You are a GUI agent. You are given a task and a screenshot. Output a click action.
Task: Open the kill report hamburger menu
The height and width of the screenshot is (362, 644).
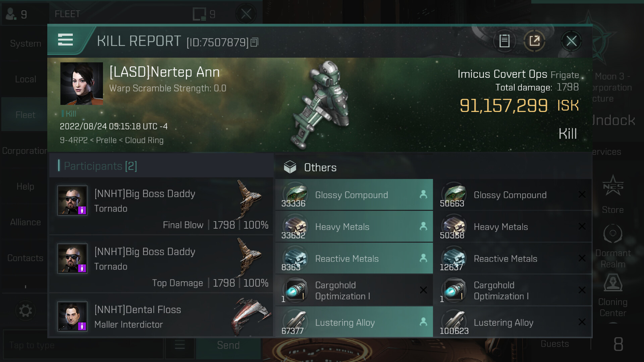pos(65,40)
